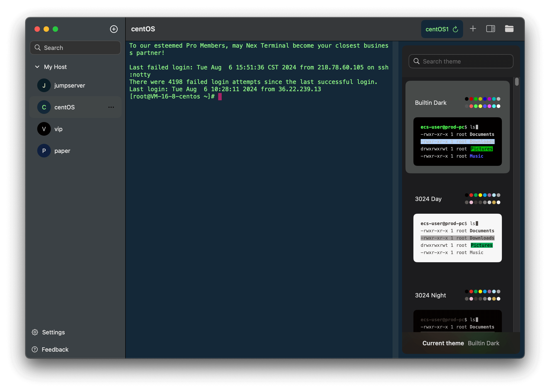Reconnect the centOS1 session via refresh icon
550x392 pixels.
click(455, 29)
